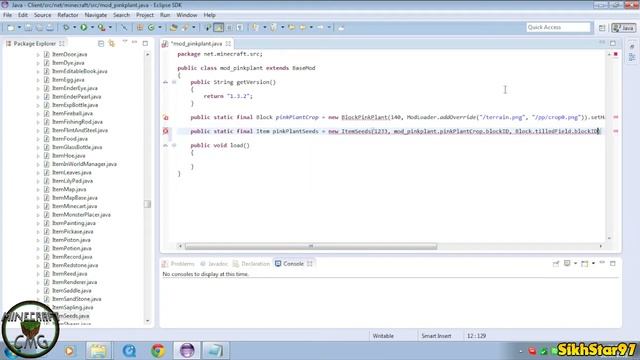640x360 pixels.
Task: Click error marker on pinkPlantCrop line
Action: 166,118
